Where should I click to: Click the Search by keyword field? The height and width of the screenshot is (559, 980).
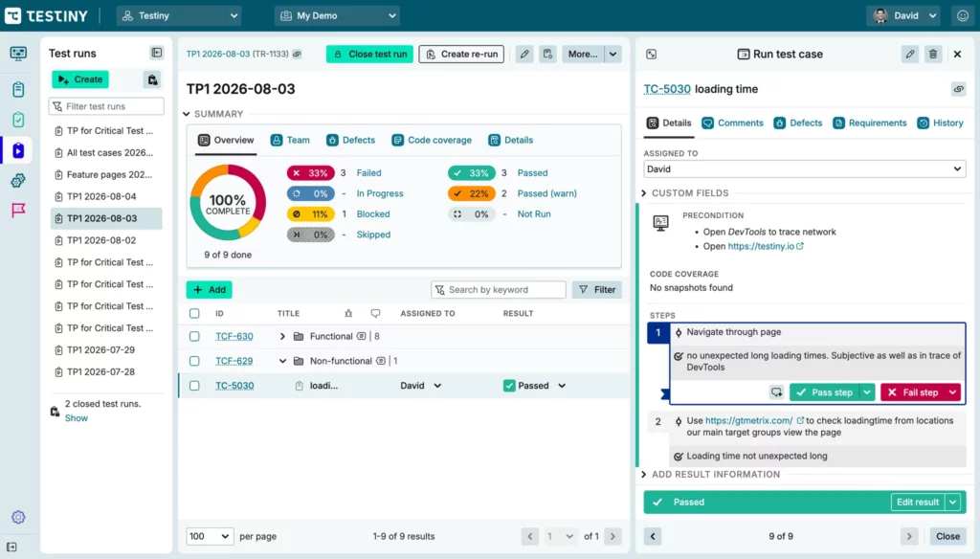[x=498, y=289]
